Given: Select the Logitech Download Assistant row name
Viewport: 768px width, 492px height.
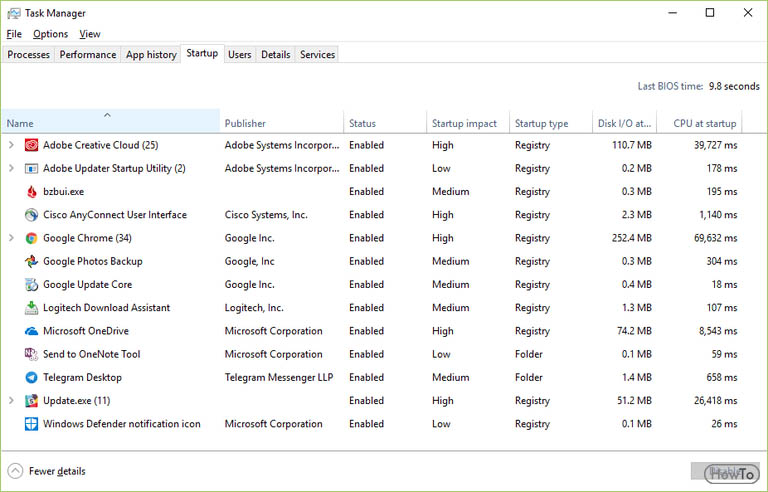Looking at the screenshot, I should [x=106, y=308].
